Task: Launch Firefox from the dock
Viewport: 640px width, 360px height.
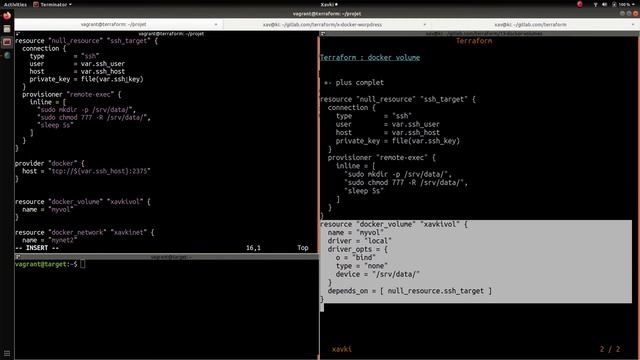Action: 7,16
